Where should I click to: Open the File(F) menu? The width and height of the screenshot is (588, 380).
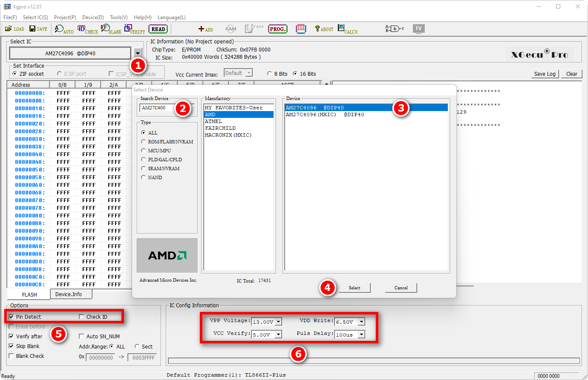10,17
